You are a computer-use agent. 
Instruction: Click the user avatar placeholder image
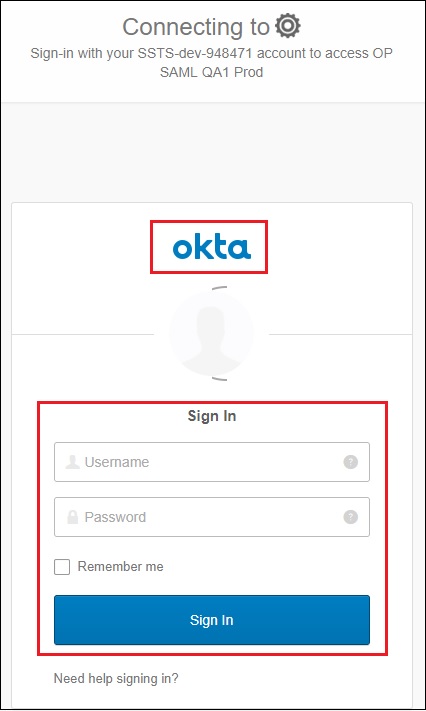click(x=211, y=334)
